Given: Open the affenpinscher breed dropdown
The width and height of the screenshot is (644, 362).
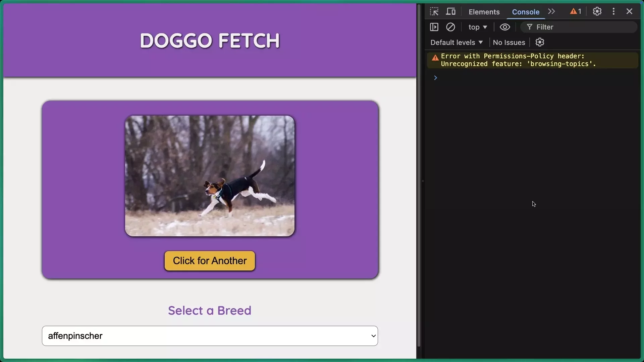Looking at the screenshot, I should [210, 336].
